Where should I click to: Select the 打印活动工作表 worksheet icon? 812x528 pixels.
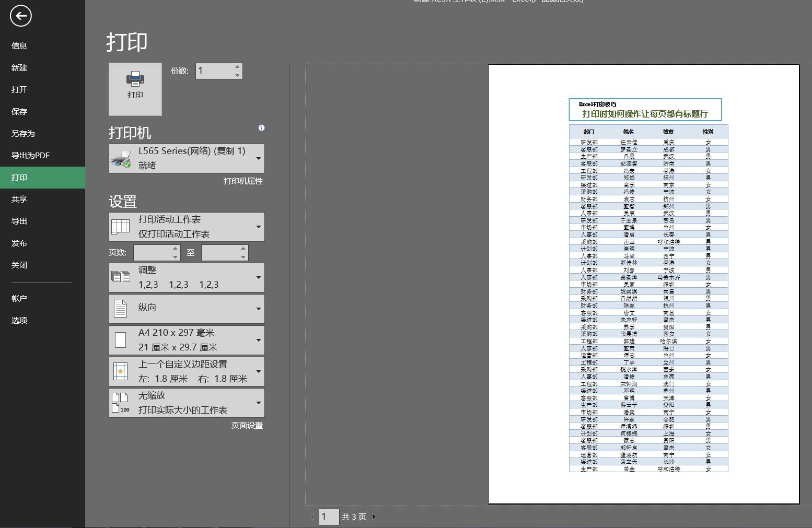pos(121,227)
